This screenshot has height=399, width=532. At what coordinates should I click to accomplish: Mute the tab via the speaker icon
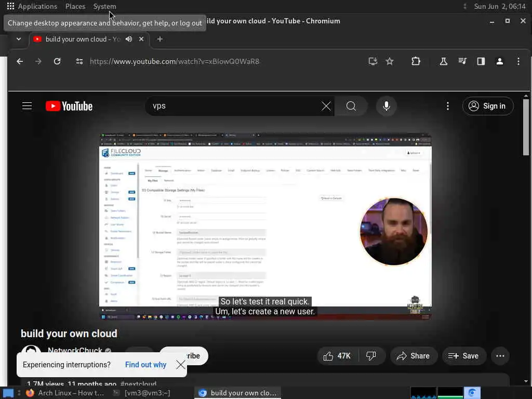(129, 39)
